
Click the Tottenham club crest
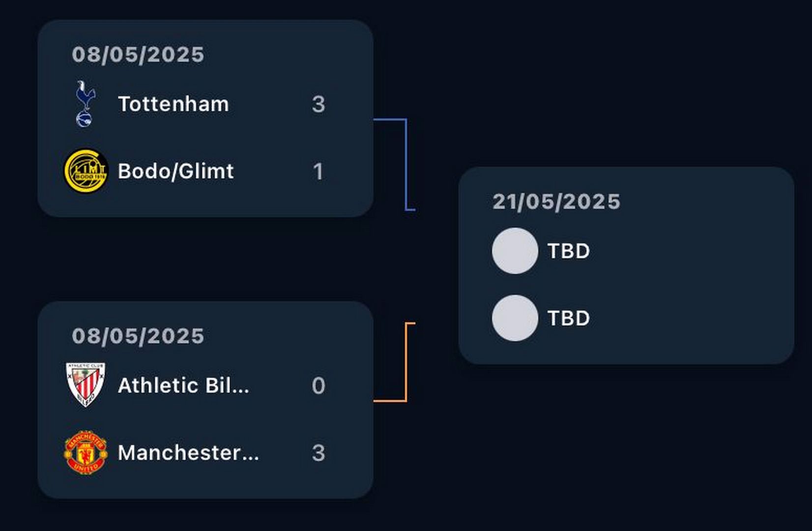(x=86, y=104)
